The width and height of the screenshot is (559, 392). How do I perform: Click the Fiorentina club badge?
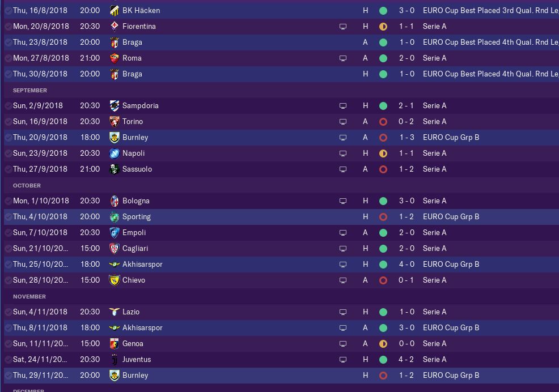pos(114,26)
